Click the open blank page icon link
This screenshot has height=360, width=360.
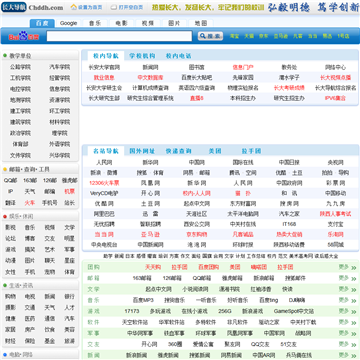click(127, 7)
